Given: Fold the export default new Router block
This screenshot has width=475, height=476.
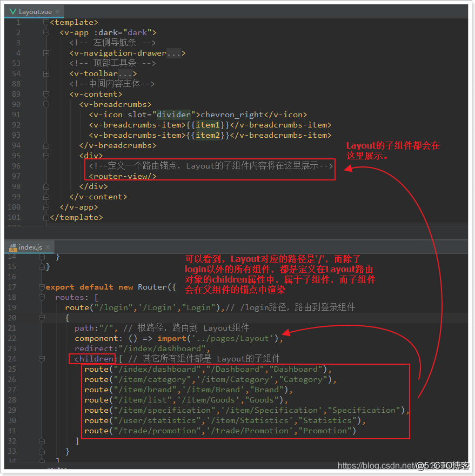Looking at the screenshot, I should pos(42,287).
